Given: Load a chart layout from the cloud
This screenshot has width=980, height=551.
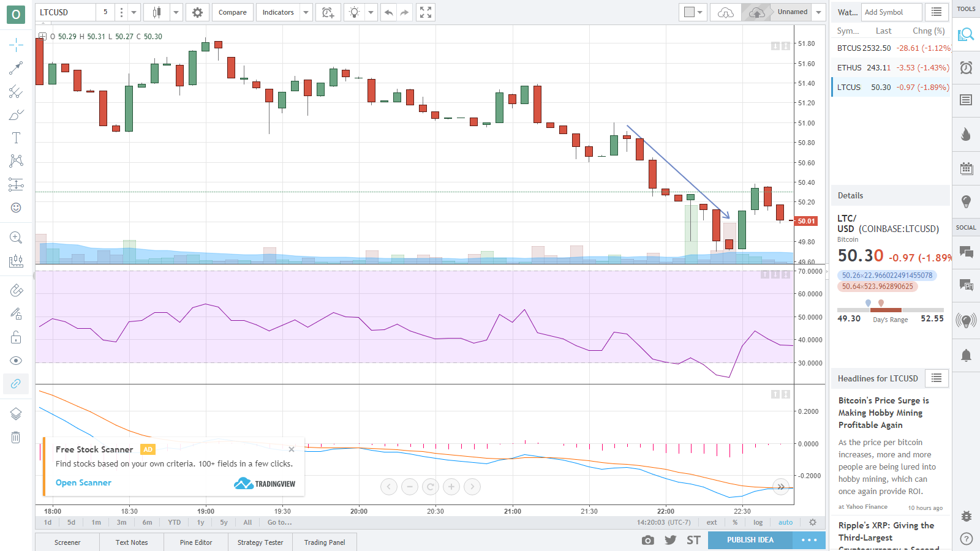Looking at the screenshot, I should (725, 12).
